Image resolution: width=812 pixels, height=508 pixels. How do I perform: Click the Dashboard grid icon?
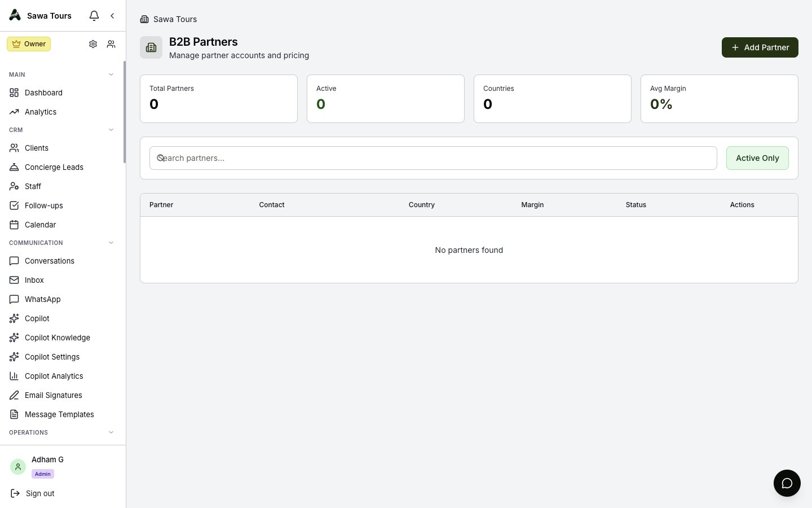click(14, 93)
